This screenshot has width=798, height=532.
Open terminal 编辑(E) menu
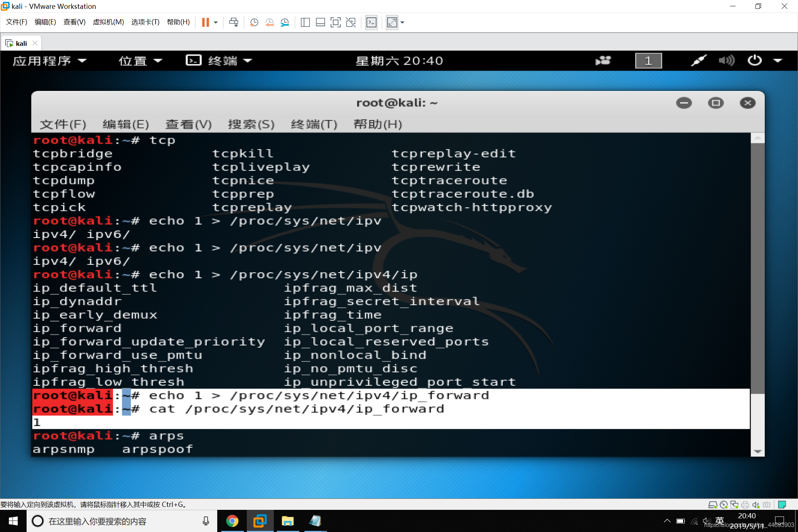pos(126,125)
